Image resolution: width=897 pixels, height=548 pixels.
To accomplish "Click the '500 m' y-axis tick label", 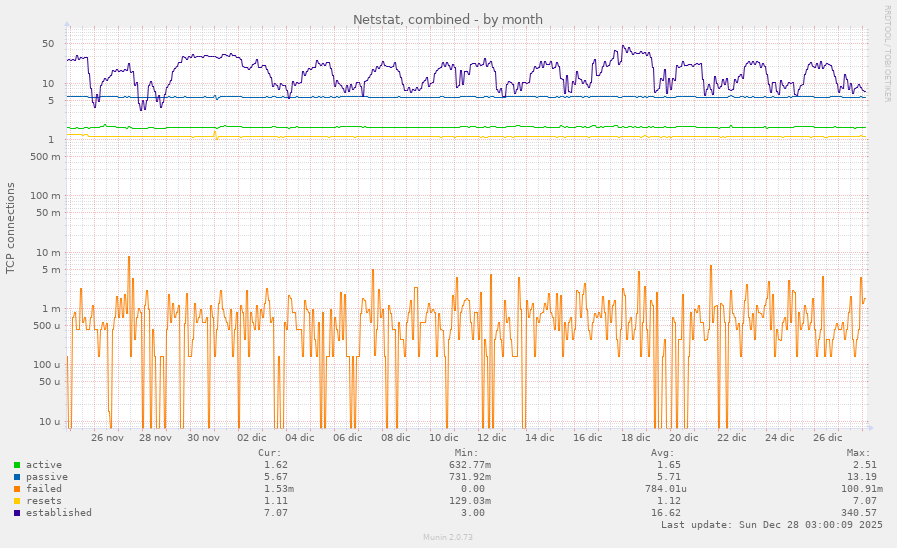I will 45,157.
